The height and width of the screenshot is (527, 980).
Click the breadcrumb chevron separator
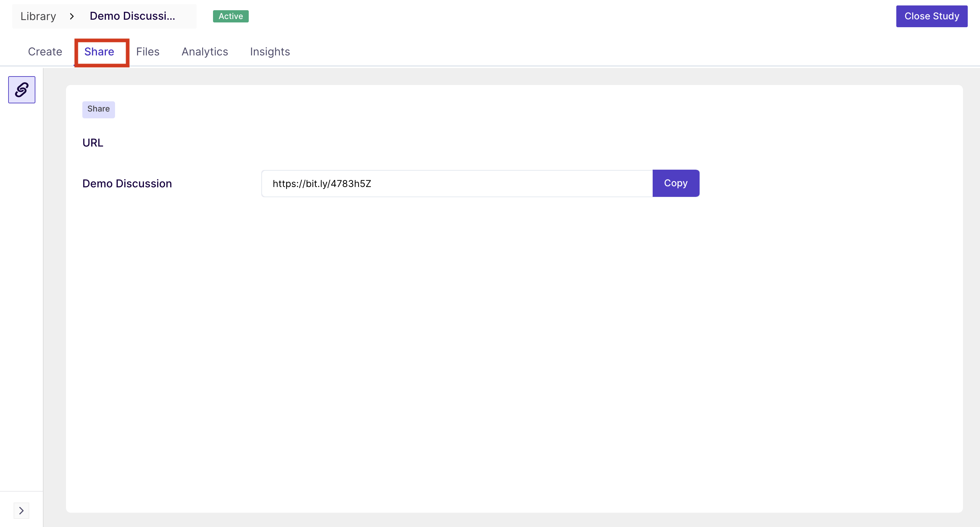(71, 16)
